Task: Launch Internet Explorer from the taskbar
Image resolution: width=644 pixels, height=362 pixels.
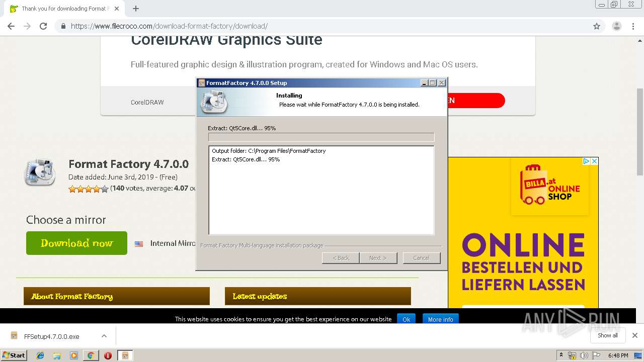Action: coord(40,355)
